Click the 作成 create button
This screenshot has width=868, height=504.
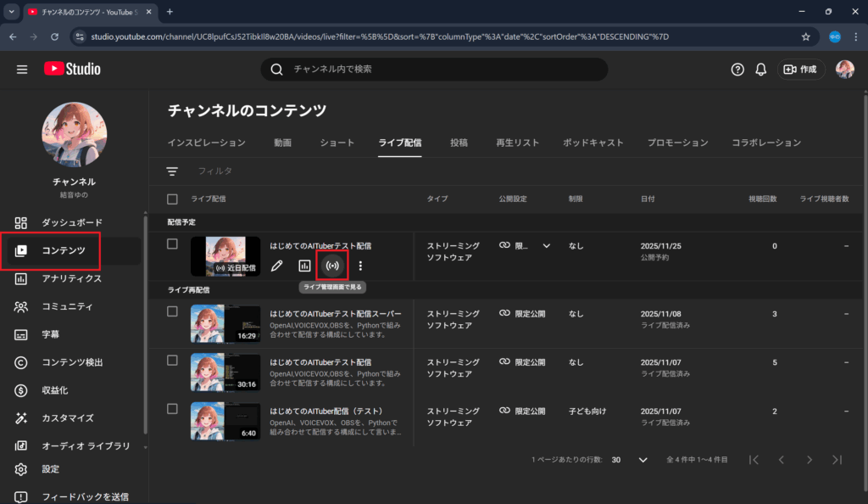coord(800,70)
